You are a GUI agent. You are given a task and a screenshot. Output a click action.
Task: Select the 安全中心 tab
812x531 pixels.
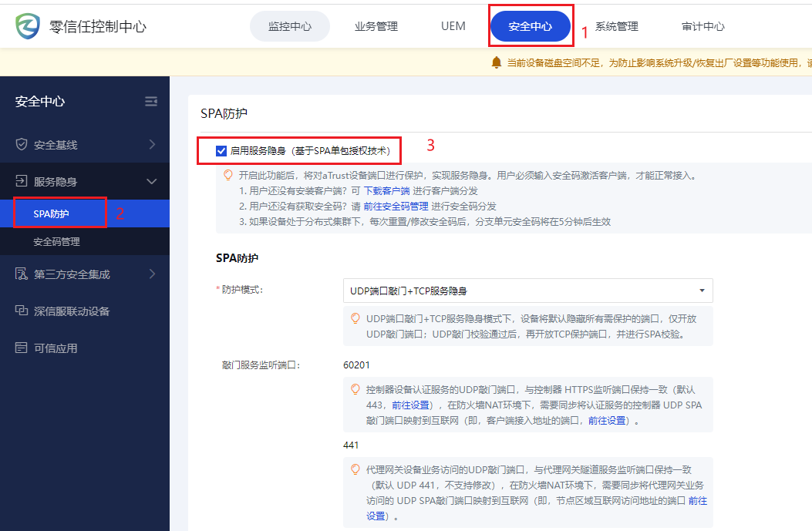click(531, 26)
